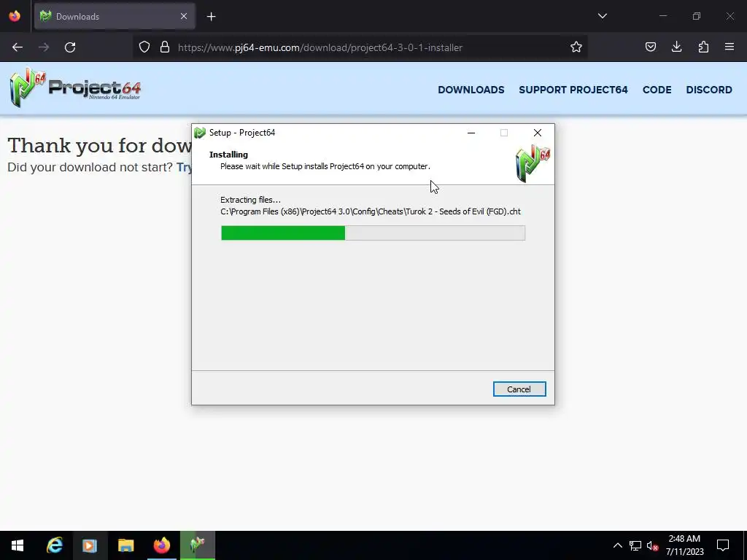Open the notification center icon
The width and height of the screenshot is (747, 560).
click(723, 545)
